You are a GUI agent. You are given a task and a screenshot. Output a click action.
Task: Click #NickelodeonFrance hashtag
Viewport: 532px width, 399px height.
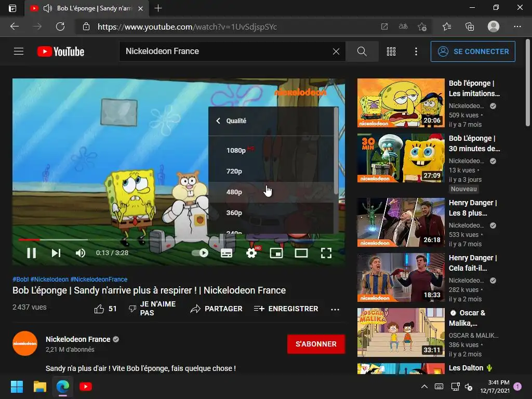pyautogui.click(x=99, y=279)
